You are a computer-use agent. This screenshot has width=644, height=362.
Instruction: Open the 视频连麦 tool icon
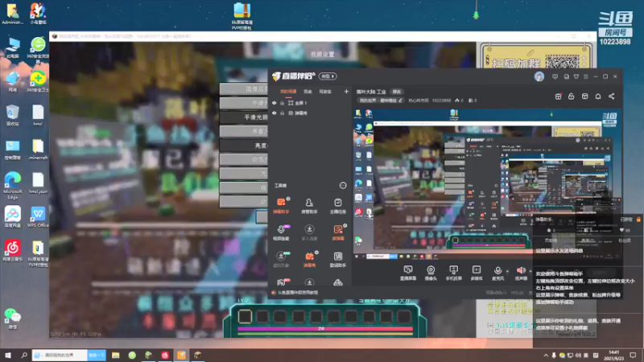pyautogui.click(x=281, y=232)
